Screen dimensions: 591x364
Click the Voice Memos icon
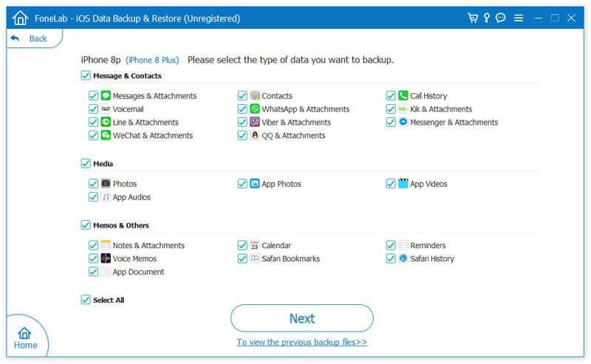(x=106, y=258)
